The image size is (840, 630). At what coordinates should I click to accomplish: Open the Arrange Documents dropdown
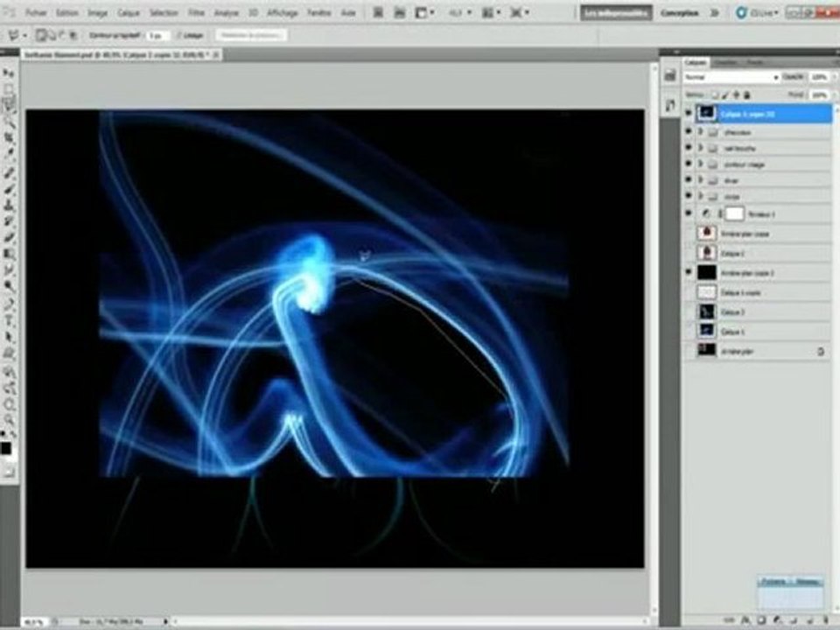pyautogui.click(x=491, y=12)
